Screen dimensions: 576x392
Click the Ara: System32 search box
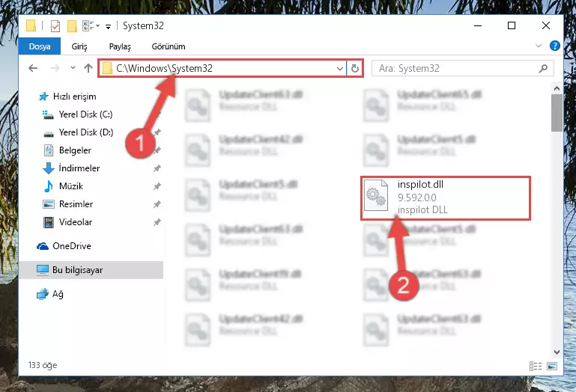462,68
